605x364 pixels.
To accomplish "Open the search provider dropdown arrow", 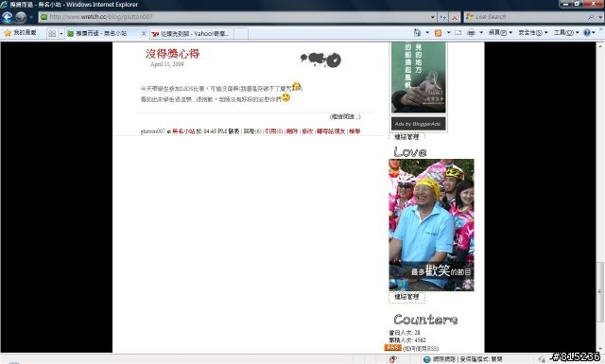I will tap(600, 17).
